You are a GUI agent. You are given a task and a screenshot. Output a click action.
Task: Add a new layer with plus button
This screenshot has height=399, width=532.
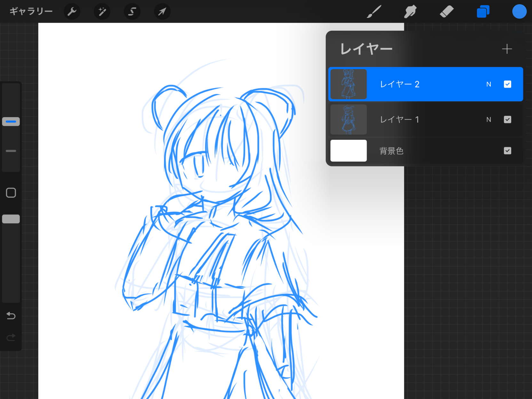pyautogui.click(x=507, y=49)
